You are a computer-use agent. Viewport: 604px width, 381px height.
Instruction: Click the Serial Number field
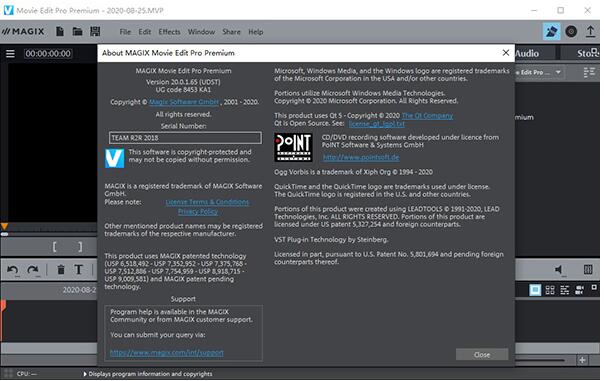[185, 138]
